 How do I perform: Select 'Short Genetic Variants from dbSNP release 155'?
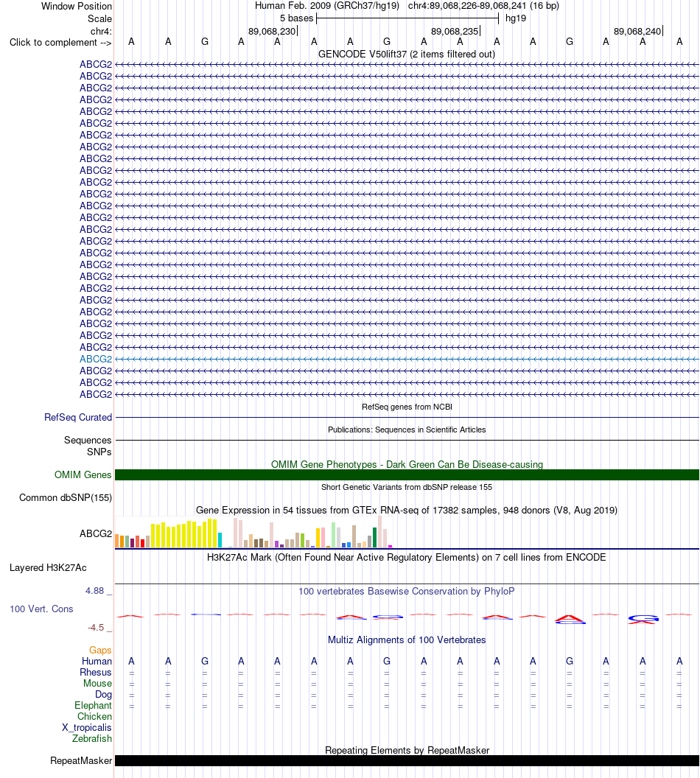(x=407, y=487)
